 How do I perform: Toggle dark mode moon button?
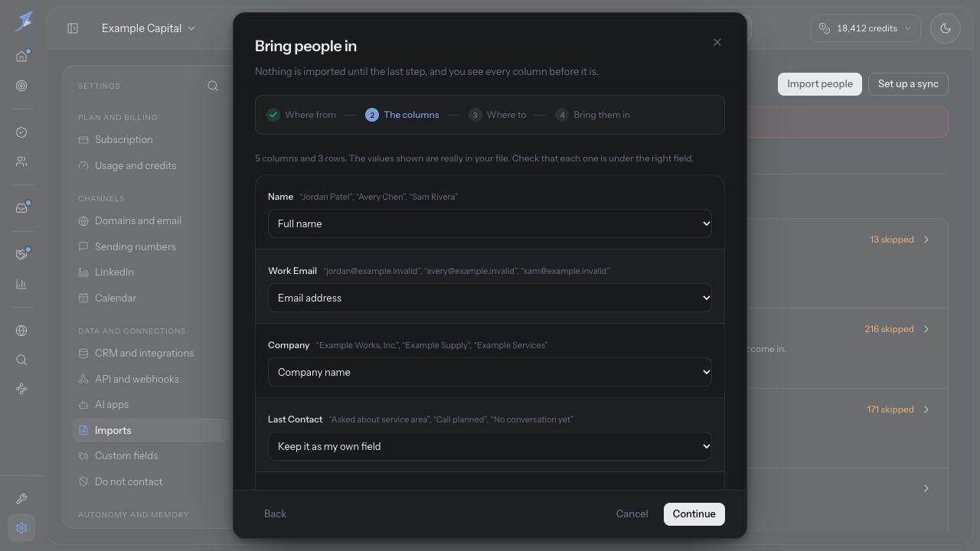pyautogui.click(x=946, y=28)
